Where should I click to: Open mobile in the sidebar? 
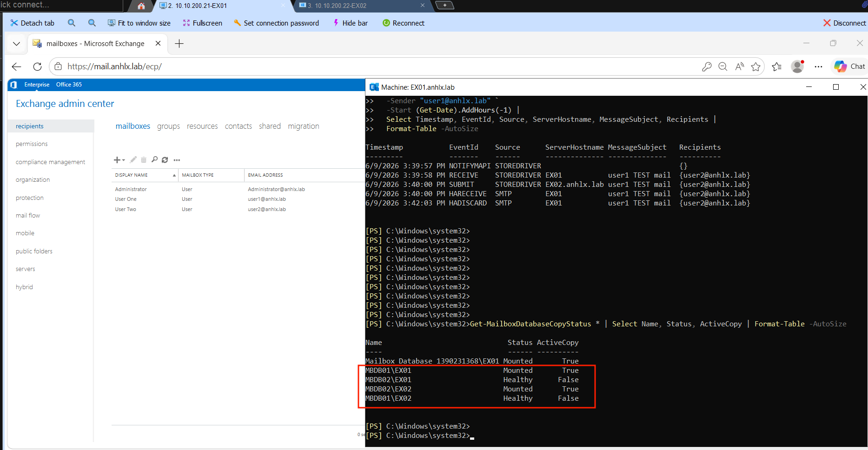click(x=25, y=233)
